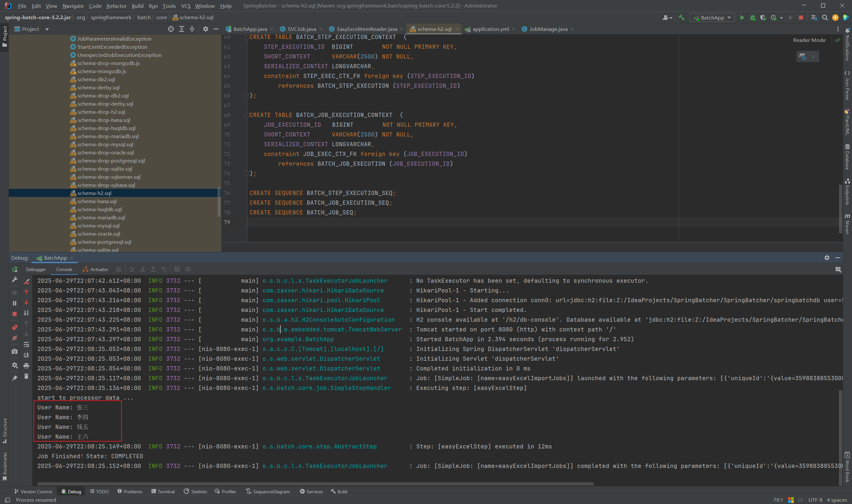Open Debug tool window gear settings

827,258
